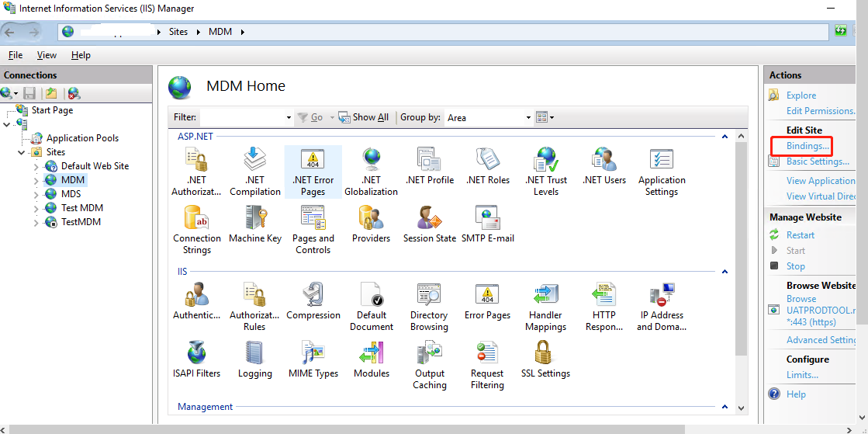868x434 pixels.
Task: Open the HTTP Response Headers feature
Action: (603, 307)
